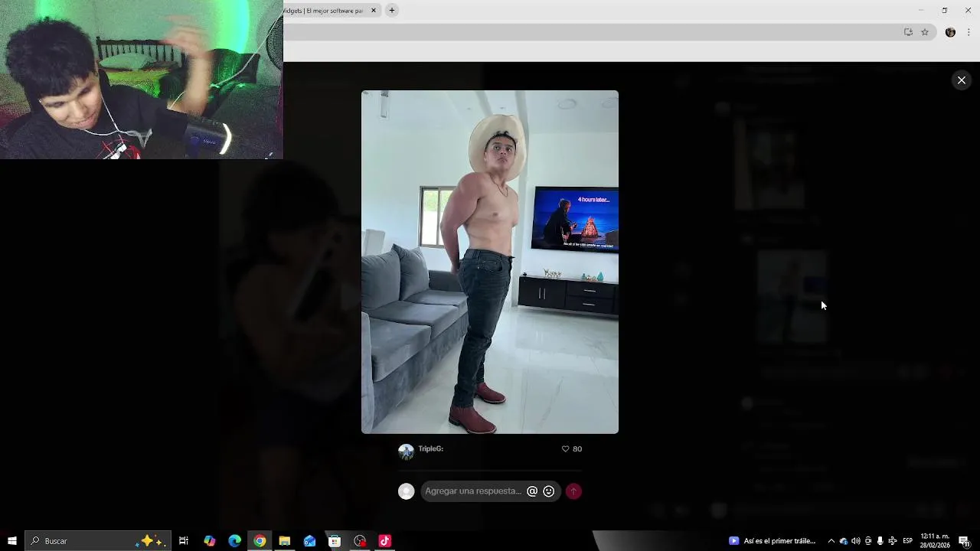Open the clock showing 12:11 a. m.
The width and height of the screenshot is (980, 551).
935,541
